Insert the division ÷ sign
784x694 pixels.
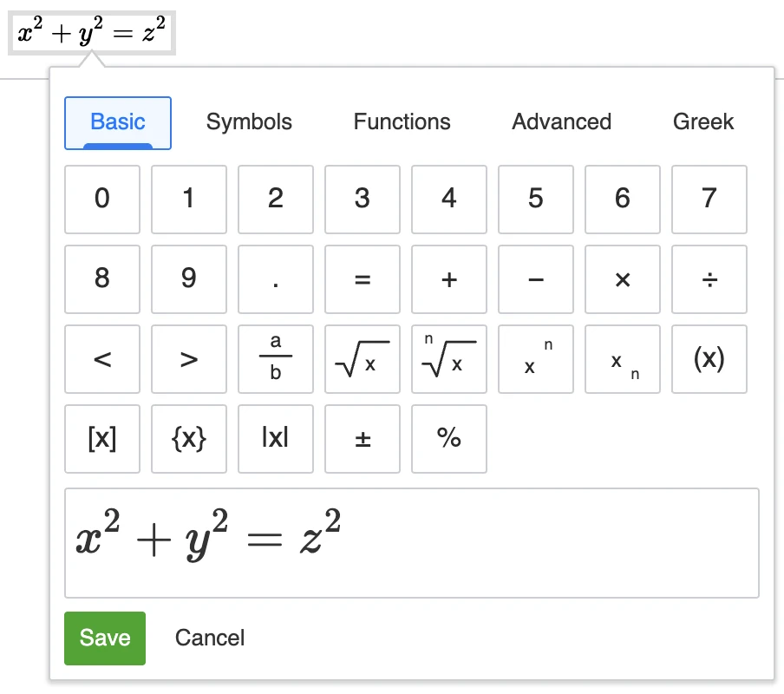pyautogui.click(x=709, y=279)
